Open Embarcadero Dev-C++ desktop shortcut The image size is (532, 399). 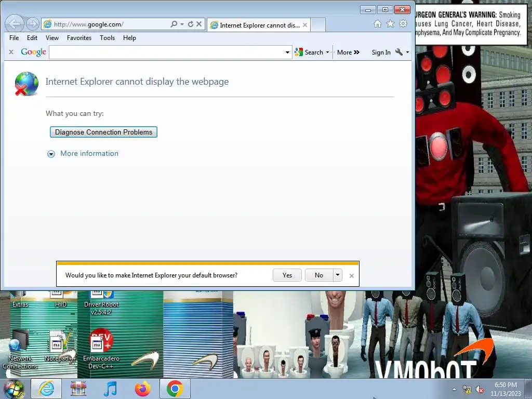101,350
